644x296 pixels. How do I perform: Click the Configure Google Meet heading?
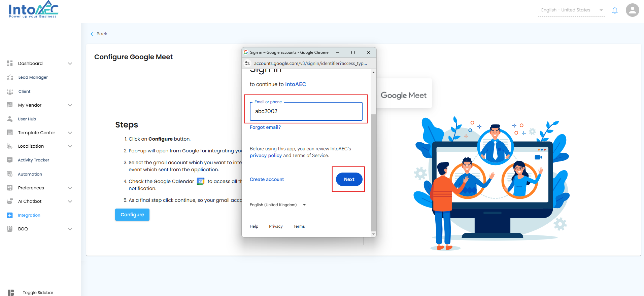pos(133,57)
